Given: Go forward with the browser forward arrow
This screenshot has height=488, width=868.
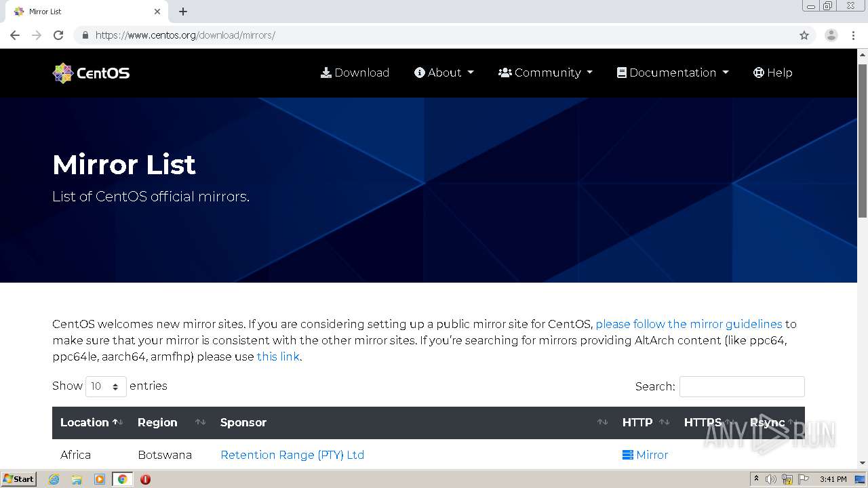Looking at the screenshot, I should 37,35.
